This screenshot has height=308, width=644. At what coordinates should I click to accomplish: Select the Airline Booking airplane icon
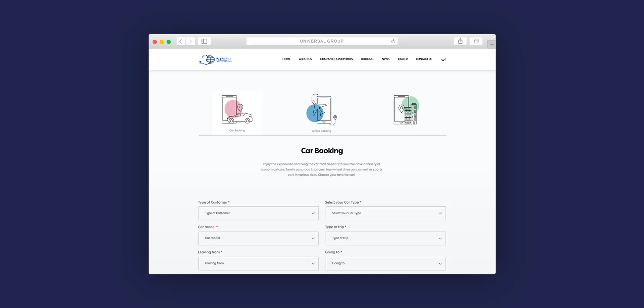point(321,110)
